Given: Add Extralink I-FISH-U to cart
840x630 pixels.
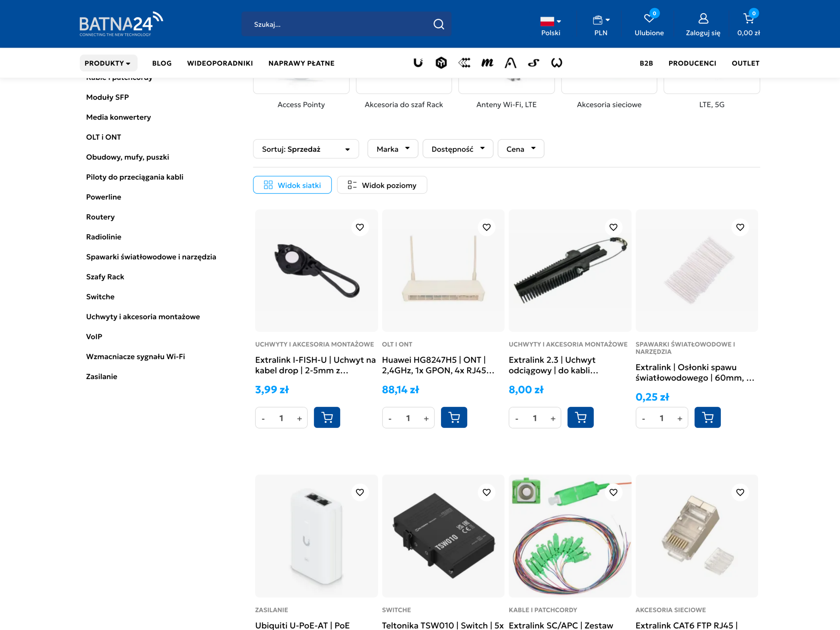Looking at the screenshot, I should point(327,418).
